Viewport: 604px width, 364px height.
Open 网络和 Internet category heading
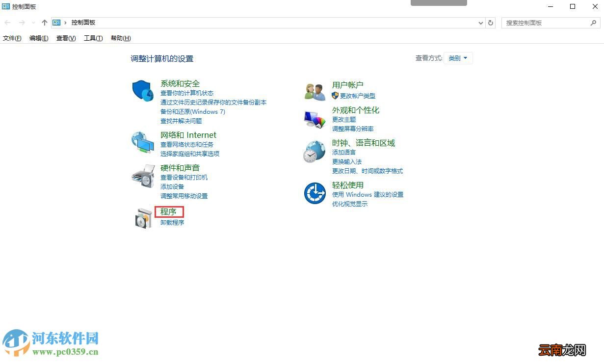pyautogui.click(x=188, y=135)
